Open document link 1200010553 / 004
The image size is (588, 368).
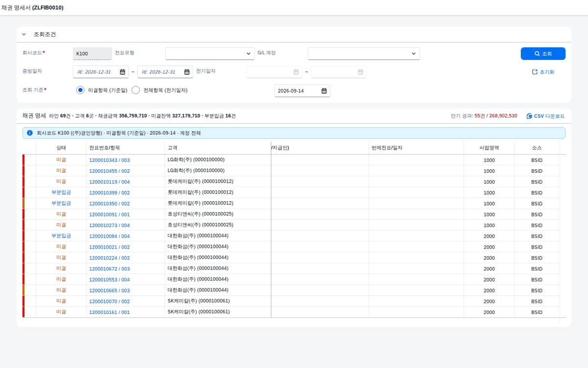coord(109,280)
